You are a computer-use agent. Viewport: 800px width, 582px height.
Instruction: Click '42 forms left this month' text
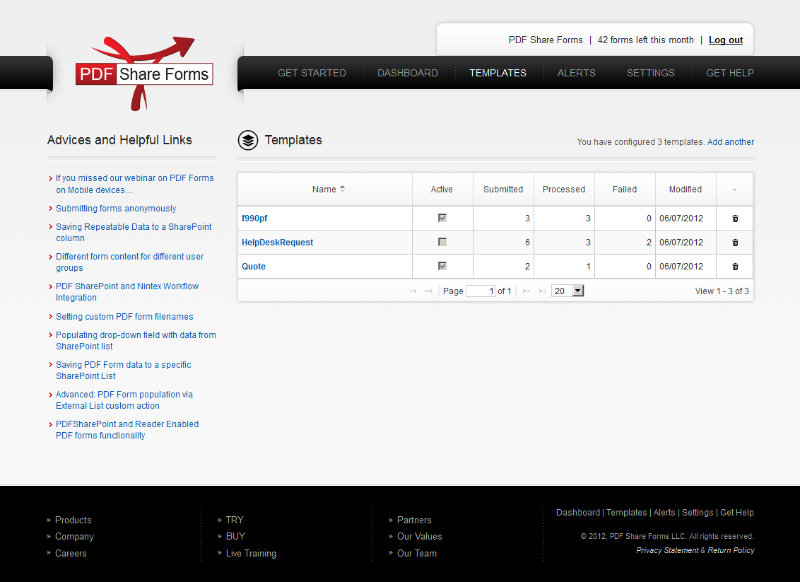645,40
